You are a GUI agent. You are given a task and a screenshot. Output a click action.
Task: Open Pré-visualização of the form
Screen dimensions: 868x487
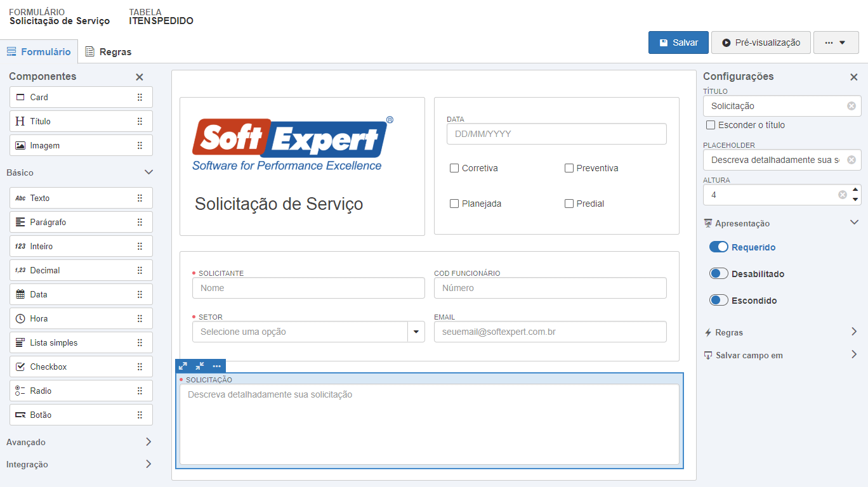(x=761, y=42)
